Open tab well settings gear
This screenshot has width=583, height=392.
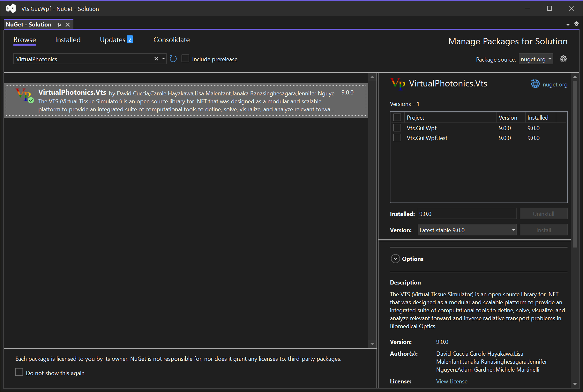[x=576, y=24]
